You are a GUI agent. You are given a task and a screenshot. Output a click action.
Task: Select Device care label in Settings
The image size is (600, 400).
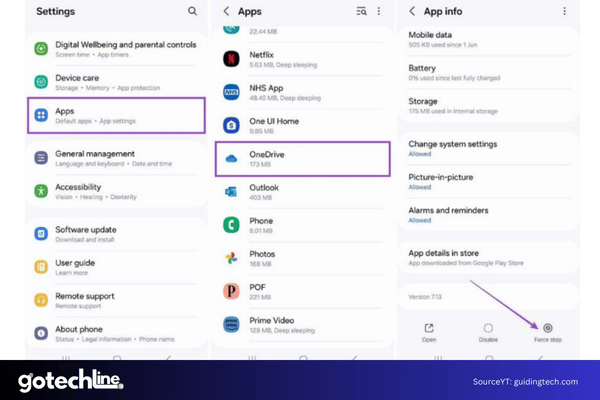pyautogui.click(x=77, y=78)
